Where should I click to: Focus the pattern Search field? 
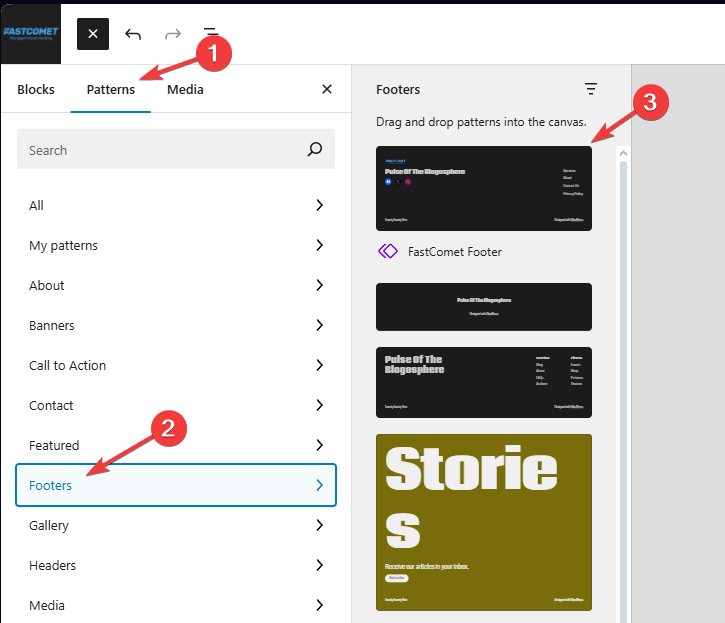click(x=160, y=150)
